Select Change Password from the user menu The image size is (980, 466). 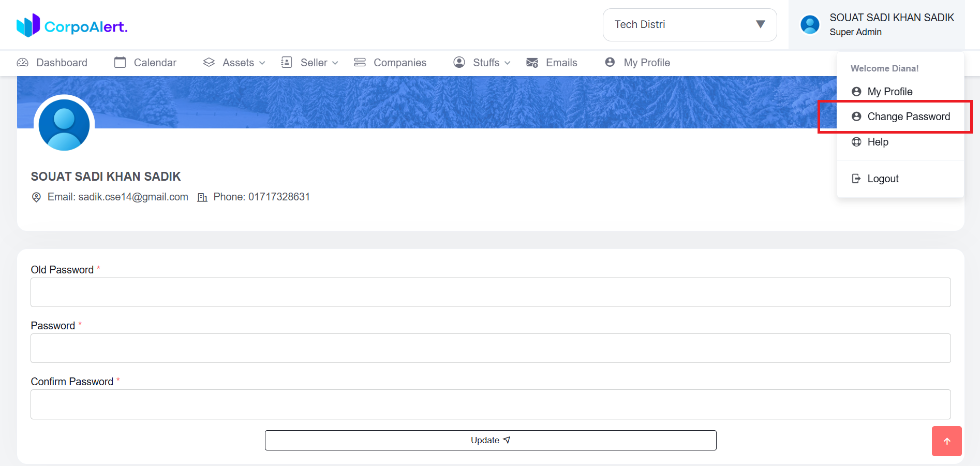[x=909, y=116]
